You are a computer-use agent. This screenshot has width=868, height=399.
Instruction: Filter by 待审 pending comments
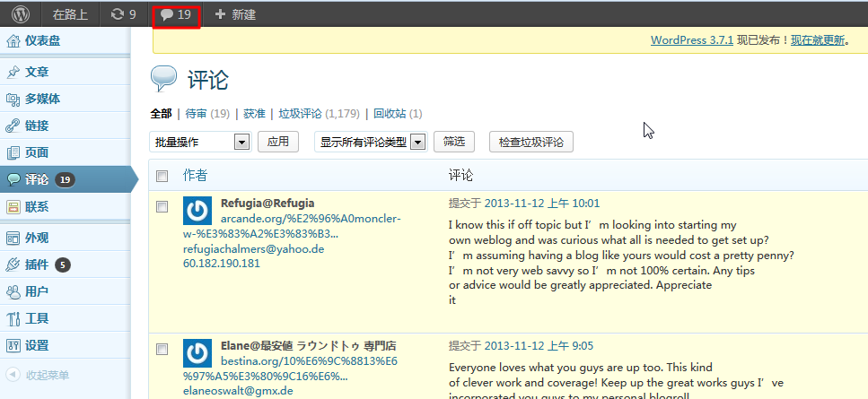[196, 114]
